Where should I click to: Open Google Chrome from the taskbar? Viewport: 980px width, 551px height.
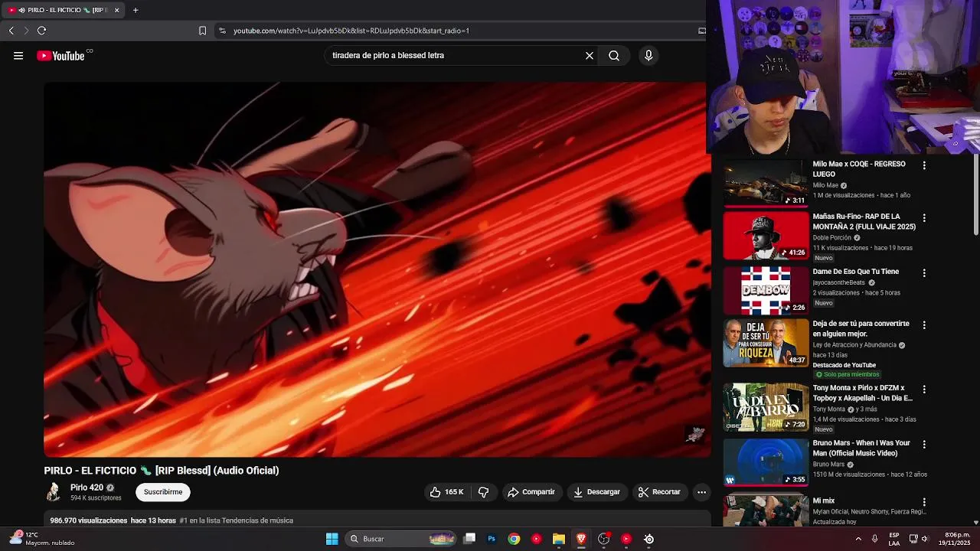click(x=514, y=539)
